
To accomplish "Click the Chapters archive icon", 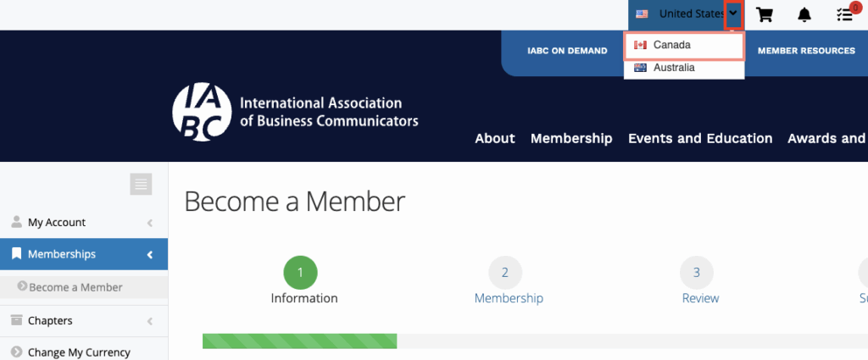I will [16, 320].
